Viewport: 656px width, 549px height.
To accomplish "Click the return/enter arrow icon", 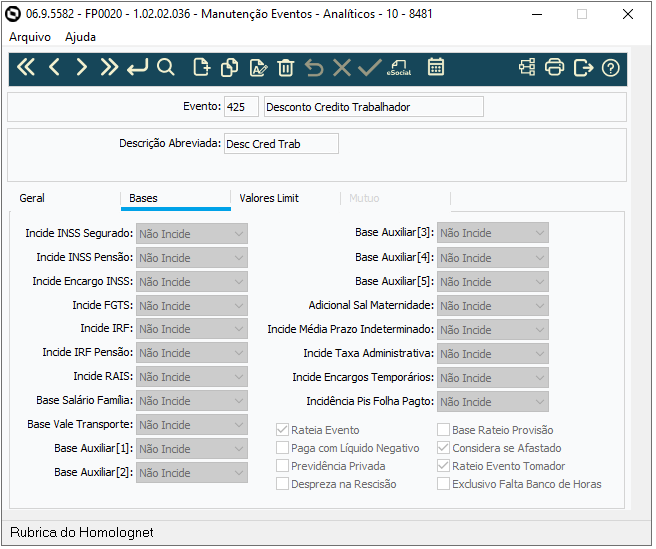I will click(138, 67).
